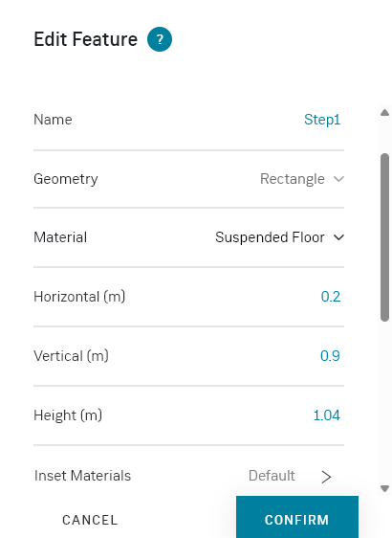This screenshot has height=538, width=392.
Task: Cancel the feature edit
Action: [x=90, y=520]
